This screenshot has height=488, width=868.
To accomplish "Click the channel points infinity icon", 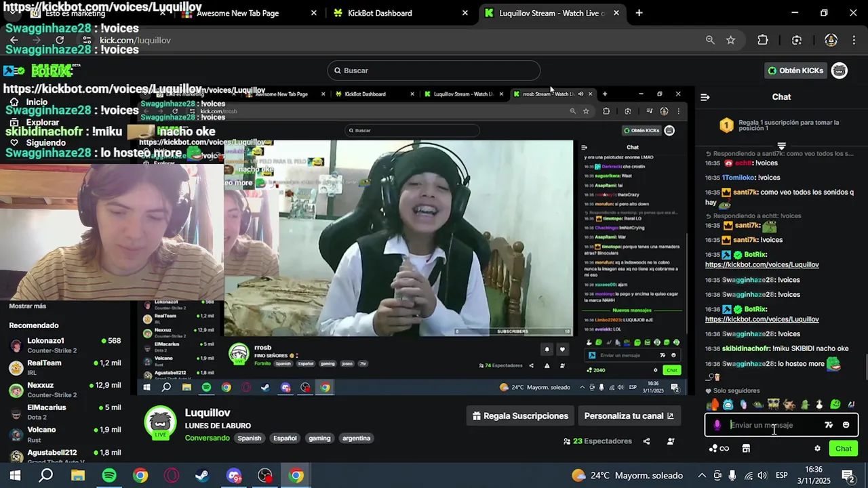I will click(x=719, y=449).
